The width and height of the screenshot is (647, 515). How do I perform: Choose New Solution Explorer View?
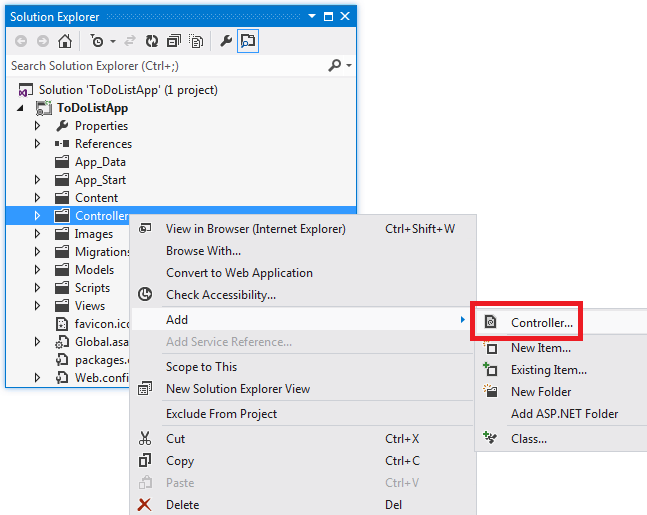point(303,389)
